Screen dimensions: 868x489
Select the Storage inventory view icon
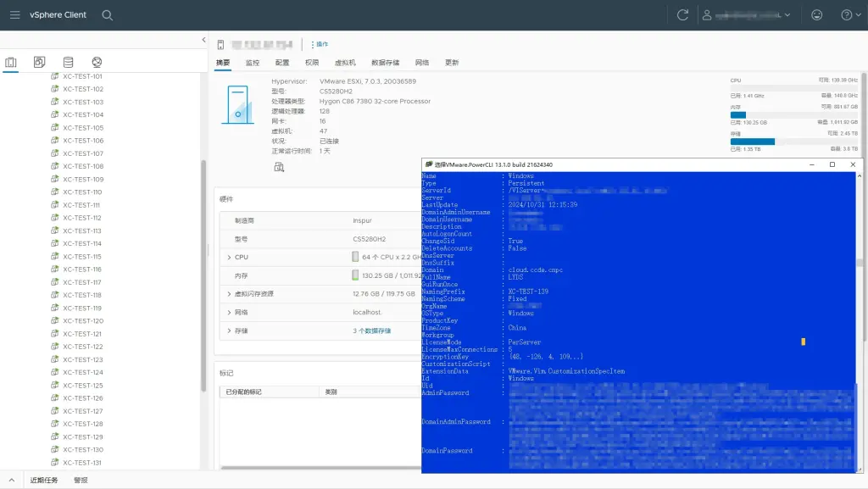(69, 62)
